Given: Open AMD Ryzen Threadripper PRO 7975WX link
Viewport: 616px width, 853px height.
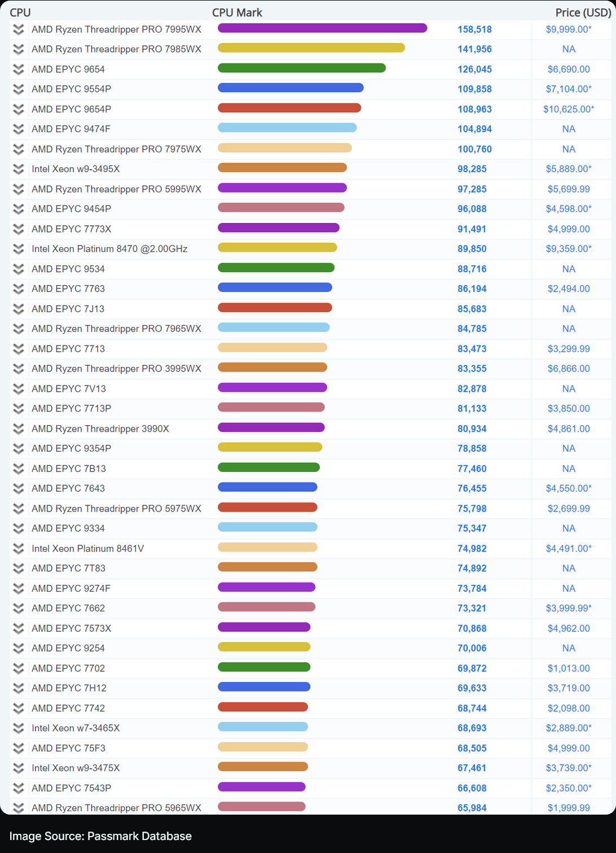Looking at the screenshot, I should coord(116,149).
